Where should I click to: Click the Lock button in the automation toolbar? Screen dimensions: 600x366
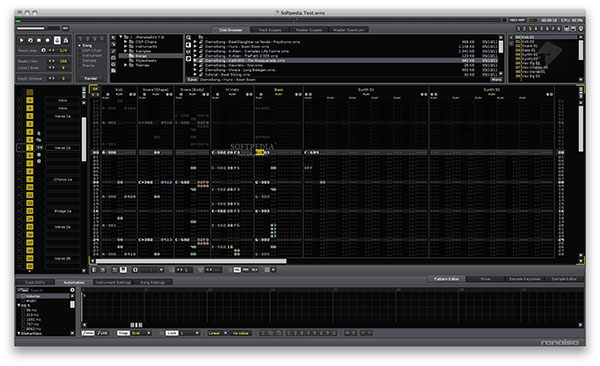[172, 333]
